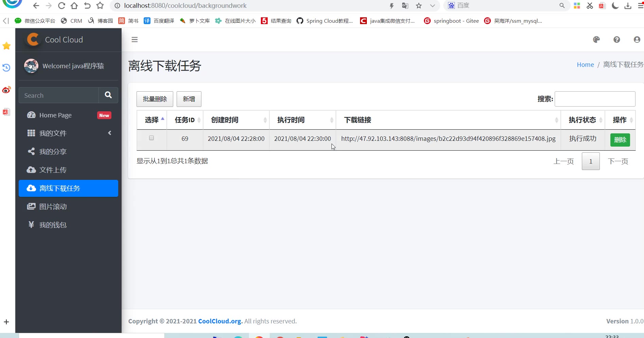
Task: Sort by 执行时间 column header
Action: pyautogui.click(x=302, y=120)
